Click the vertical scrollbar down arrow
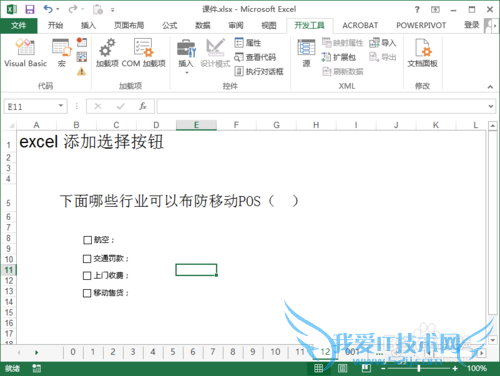Image resolution: width=500 pixels, height=376 pixels. click(493, 340)
